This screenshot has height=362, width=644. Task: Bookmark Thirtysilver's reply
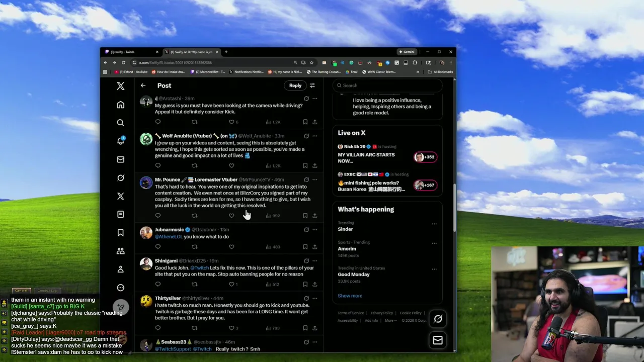pos(305,328)
